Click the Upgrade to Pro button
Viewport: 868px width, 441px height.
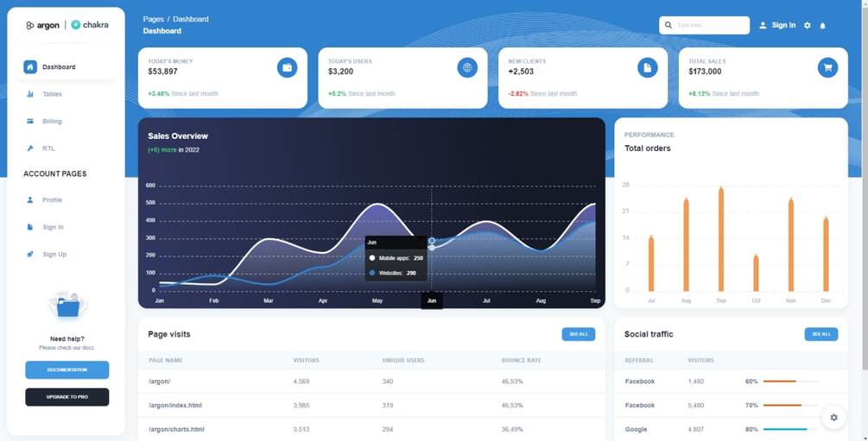tap(67, 397)
